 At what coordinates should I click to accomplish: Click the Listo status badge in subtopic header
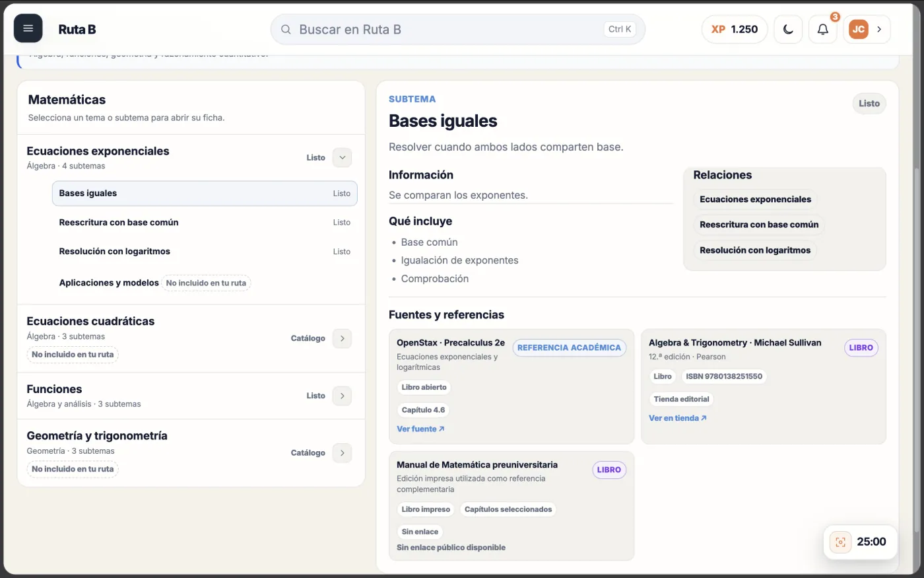tap(869, 104)
